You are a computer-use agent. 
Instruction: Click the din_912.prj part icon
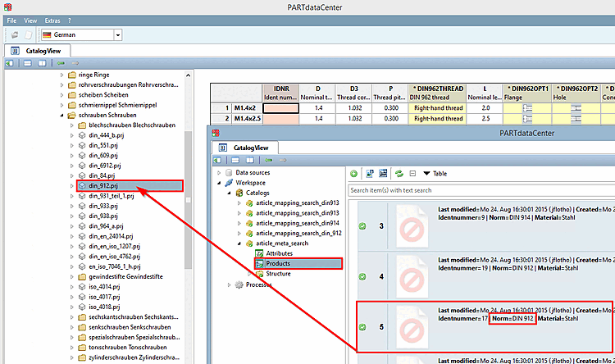82,185
